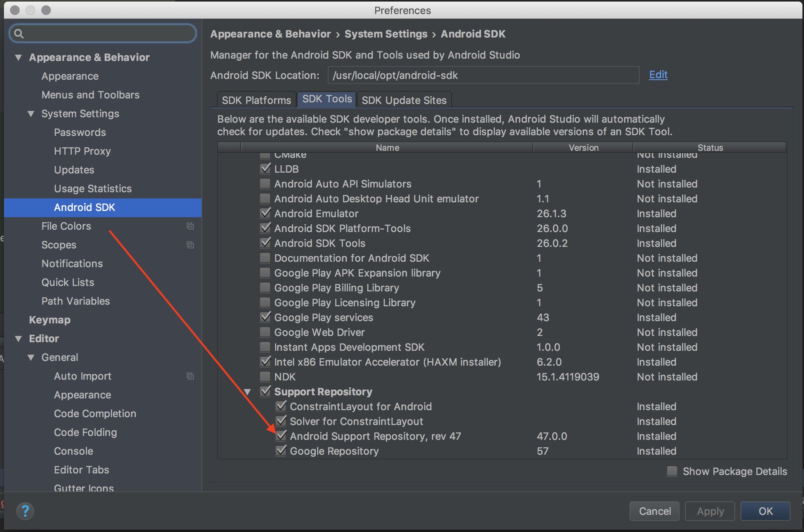Collapse the Support Repository group
Viewport: 804px width, 532px height.
click(247, 392)
